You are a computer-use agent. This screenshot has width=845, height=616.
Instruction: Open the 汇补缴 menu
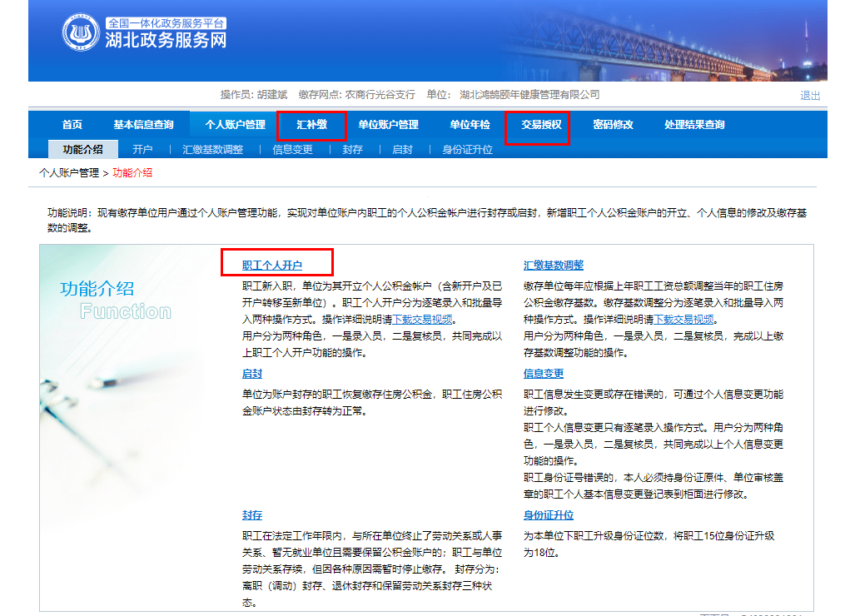coord(311,125)
